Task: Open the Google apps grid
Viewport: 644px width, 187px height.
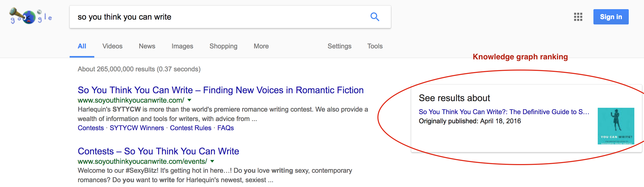Action: coord(578,17)
